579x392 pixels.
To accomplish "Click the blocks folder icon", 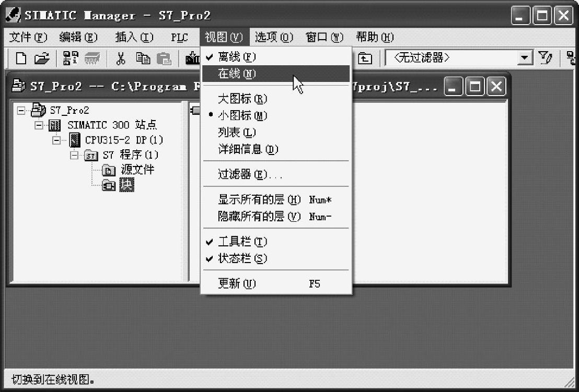I will tap(109, 185).
